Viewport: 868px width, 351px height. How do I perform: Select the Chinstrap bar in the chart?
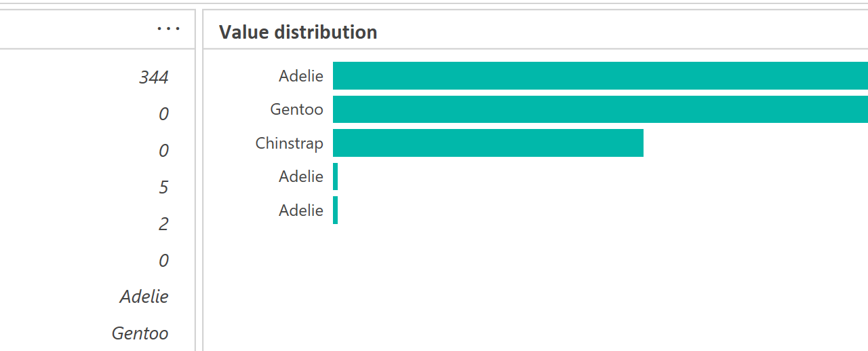(x=488, y=143)
